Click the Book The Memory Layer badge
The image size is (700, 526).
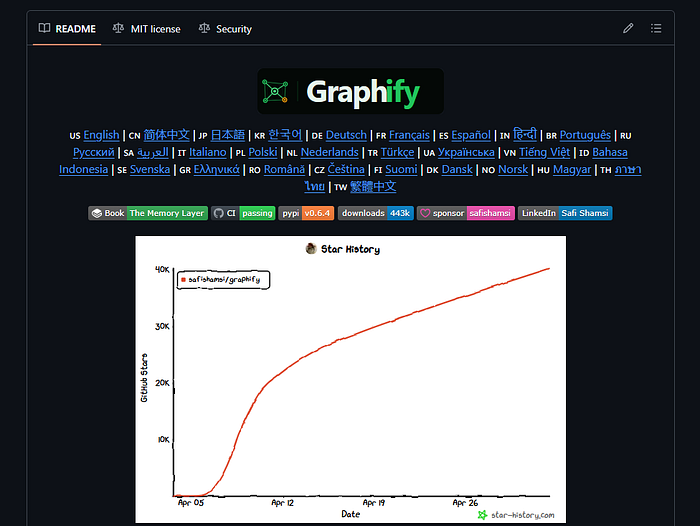tap(148, 213)
